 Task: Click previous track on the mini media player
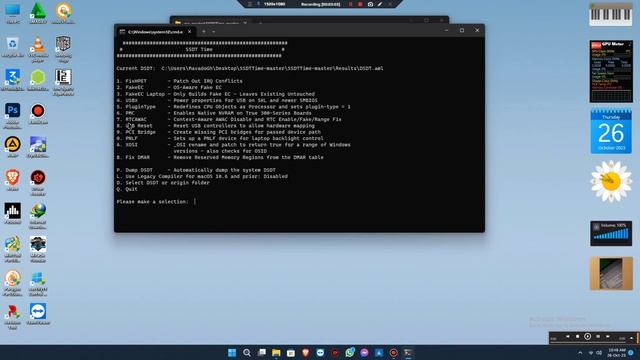pyautogui.click(x=567, y=336)
